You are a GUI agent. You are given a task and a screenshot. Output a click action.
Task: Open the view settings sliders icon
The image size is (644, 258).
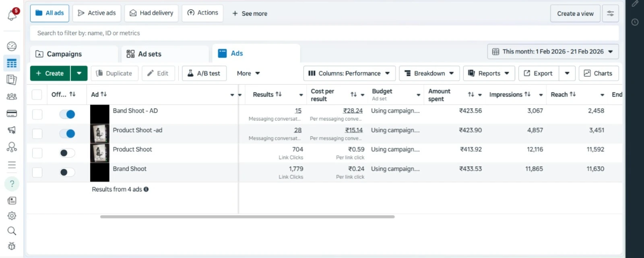pos(610,13)
